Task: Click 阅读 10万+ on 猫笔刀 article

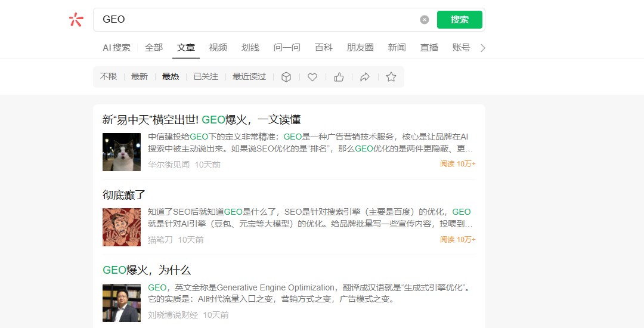Action: [x=458, y=239]
